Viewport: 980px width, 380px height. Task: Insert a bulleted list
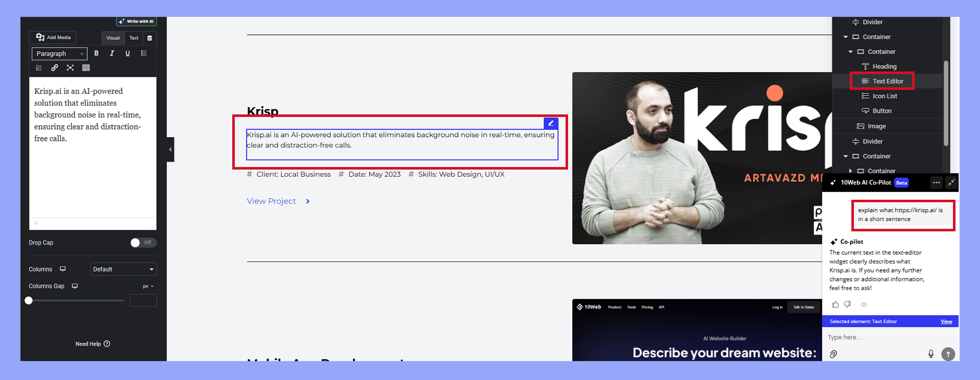144,53
